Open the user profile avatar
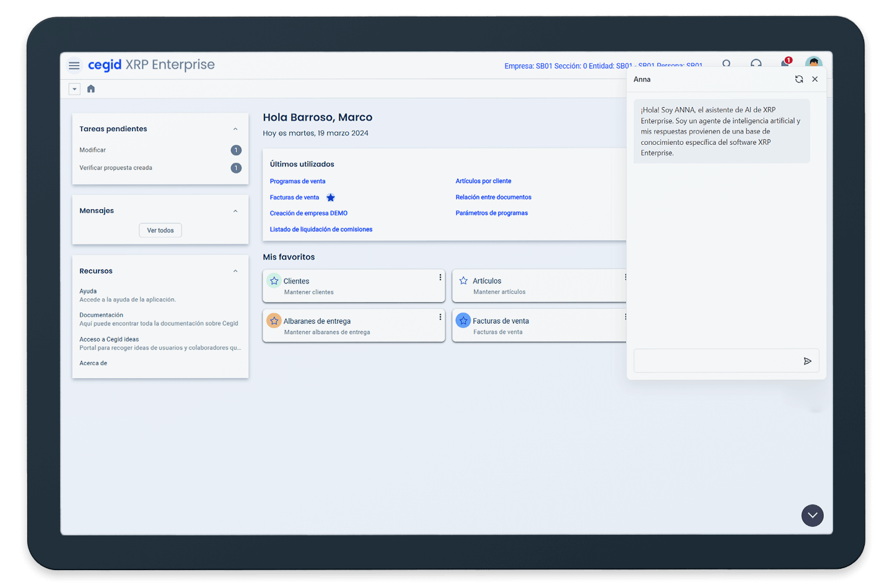The image size is (892, 588). (813, 63)
